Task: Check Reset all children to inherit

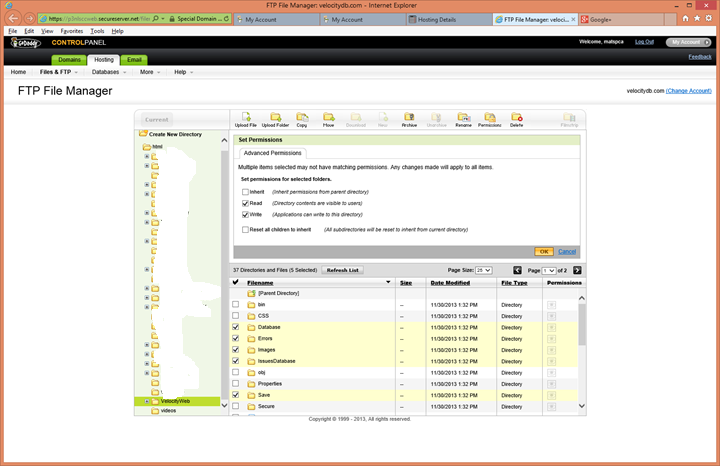Action: point(245,230)
